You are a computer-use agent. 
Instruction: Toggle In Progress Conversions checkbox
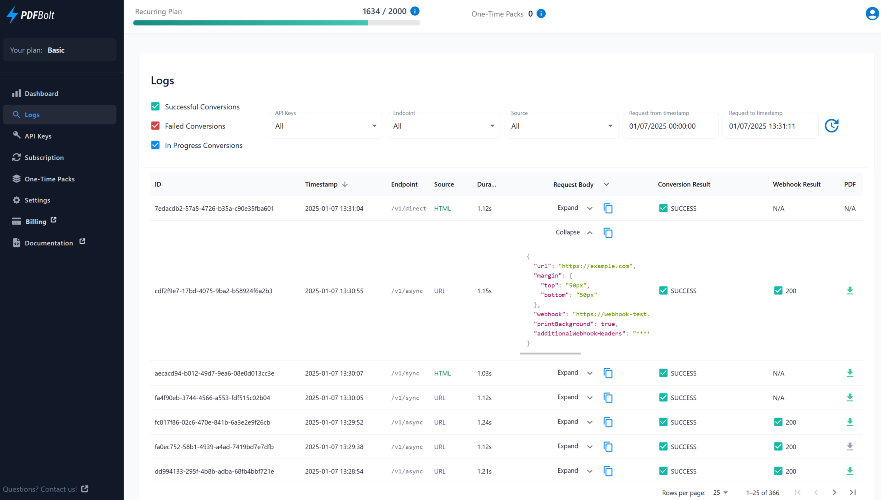(156, 145)
